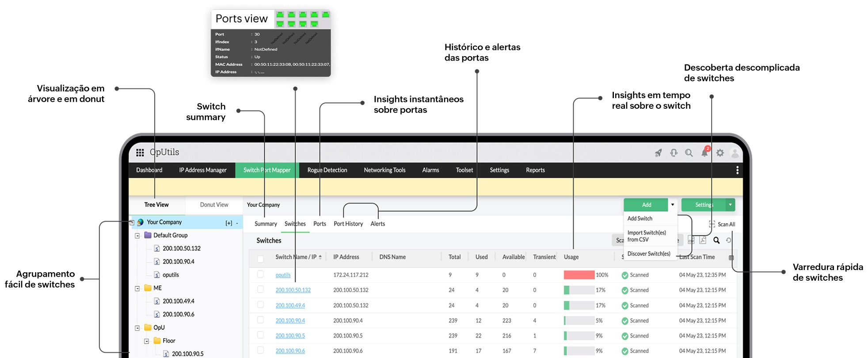The height and width of the screenshot is (358, 868).
Task: Open the vertical three-dots menu
Action: coord(737,170)
